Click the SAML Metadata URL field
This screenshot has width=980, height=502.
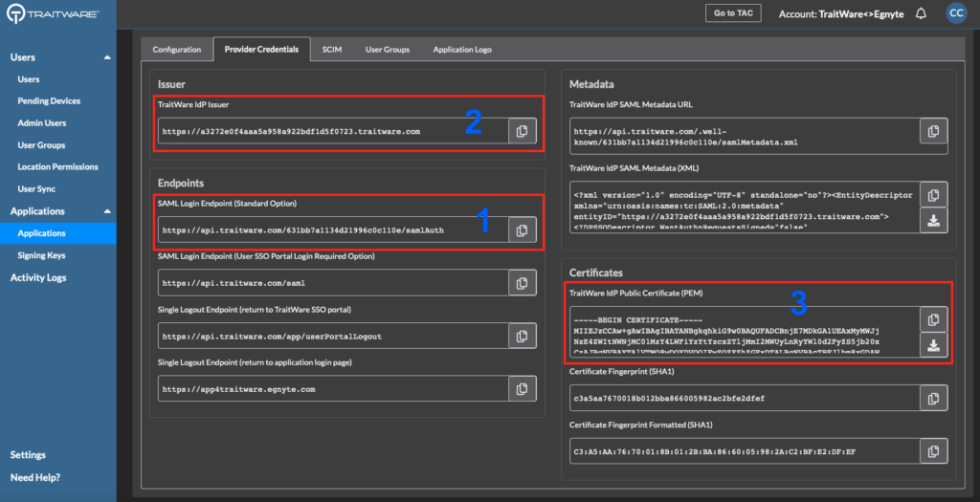[x=745, y=136]
